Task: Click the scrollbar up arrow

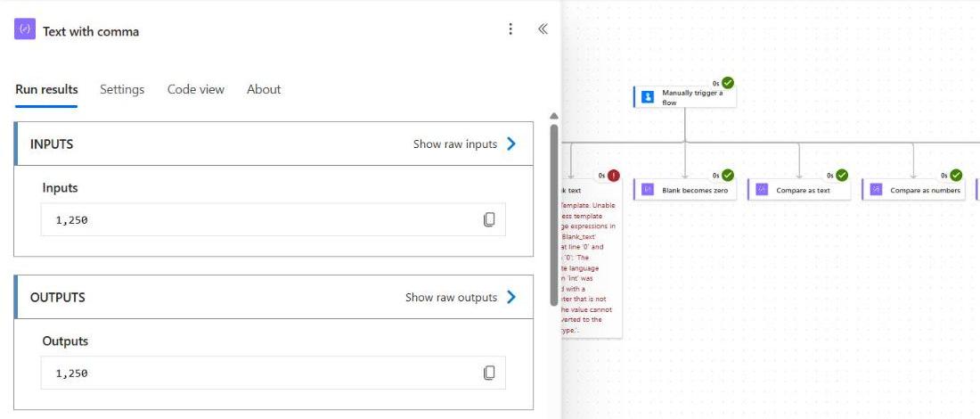Action: [x=554, y=116]
